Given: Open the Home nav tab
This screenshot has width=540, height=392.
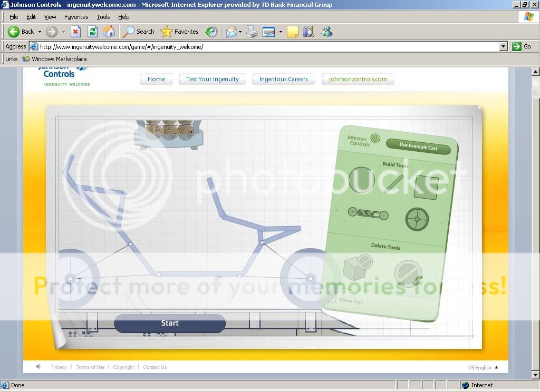Looking at the screenshot, I should pyautogui.click(x=156, y=79).
